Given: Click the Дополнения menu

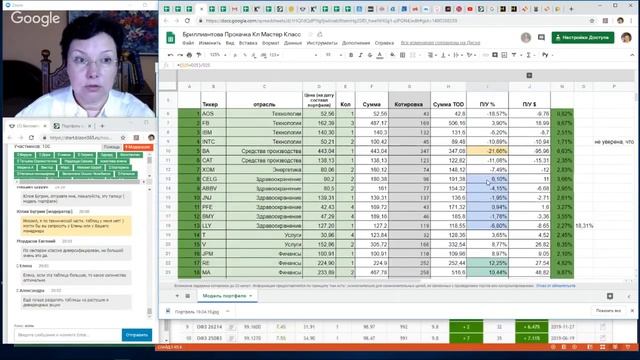Looking at the screenshot, I should [x=356, y=43].
